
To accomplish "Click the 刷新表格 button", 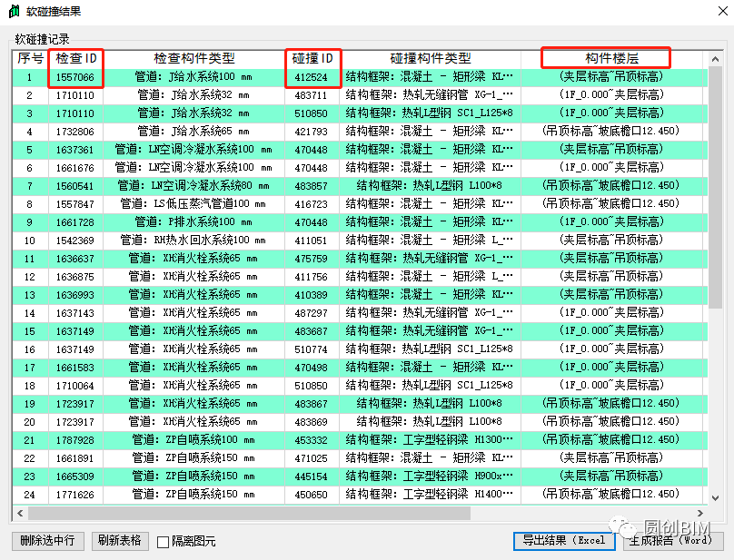I will point(120,541).
